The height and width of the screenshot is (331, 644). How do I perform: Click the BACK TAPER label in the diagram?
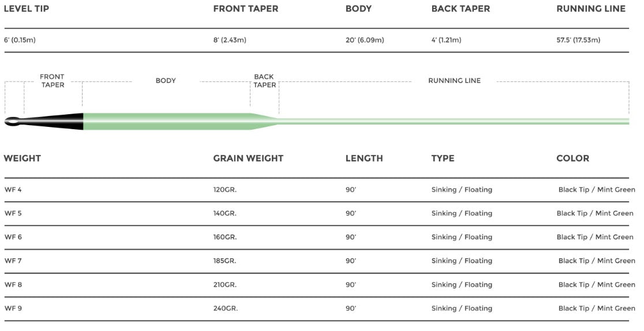(x=264, y=81)
